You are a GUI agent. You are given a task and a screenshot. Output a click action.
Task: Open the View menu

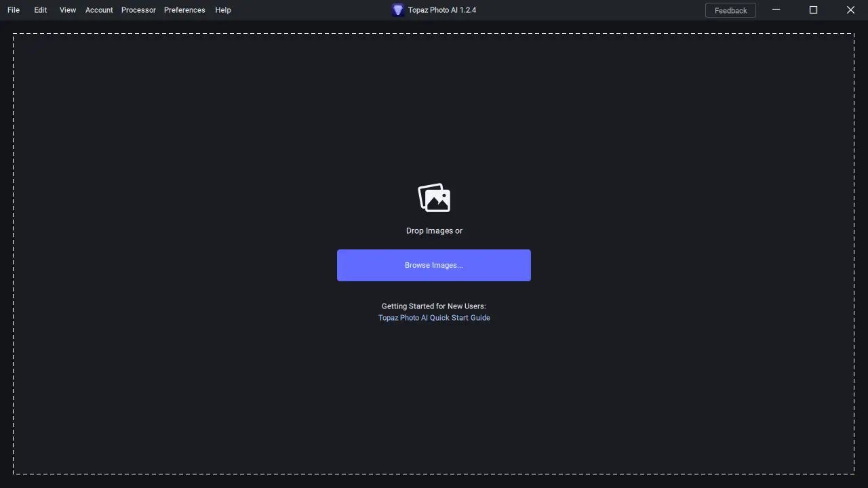(x=68, y=10)
